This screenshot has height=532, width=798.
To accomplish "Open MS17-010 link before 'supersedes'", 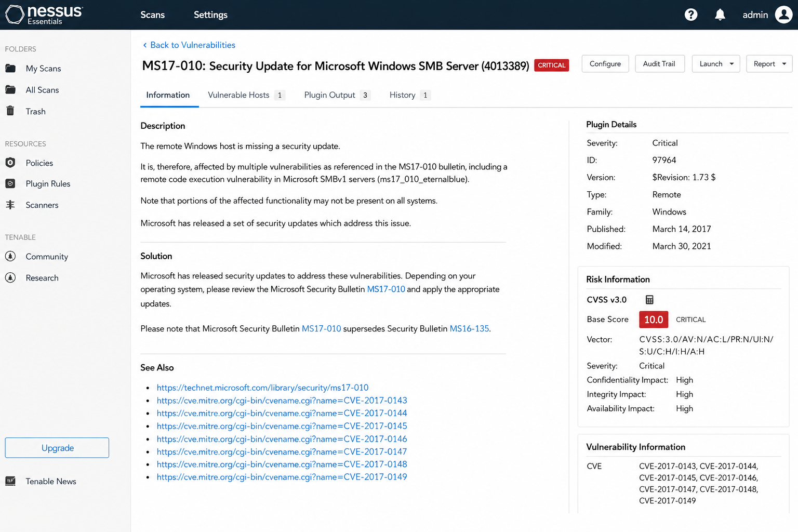I will coord(321,329).
